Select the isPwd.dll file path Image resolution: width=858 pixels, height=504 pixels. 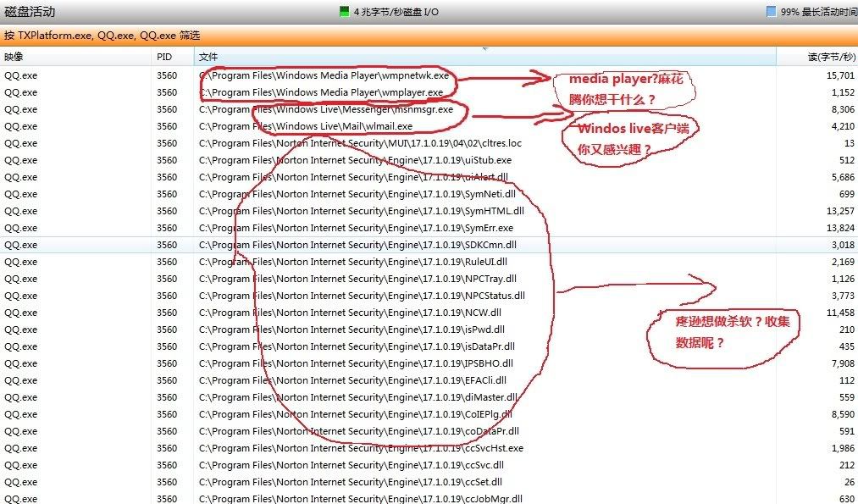coord(352,330)
